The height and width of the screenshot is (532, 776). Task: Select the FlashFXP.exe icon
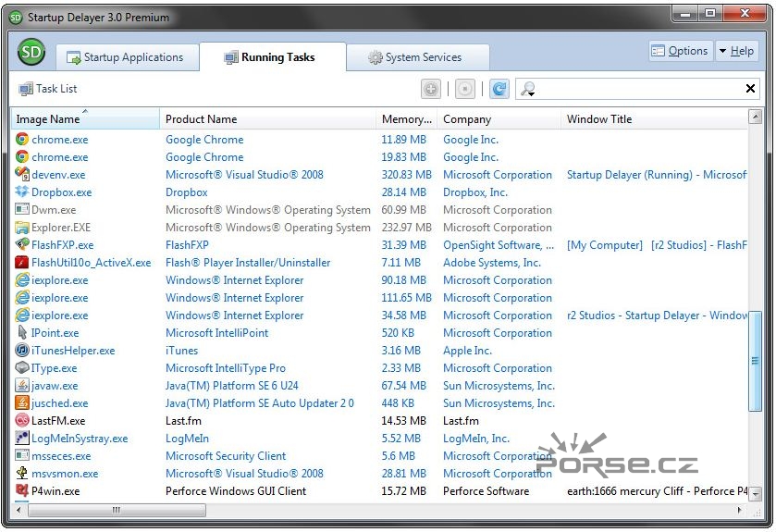[22, 244]
